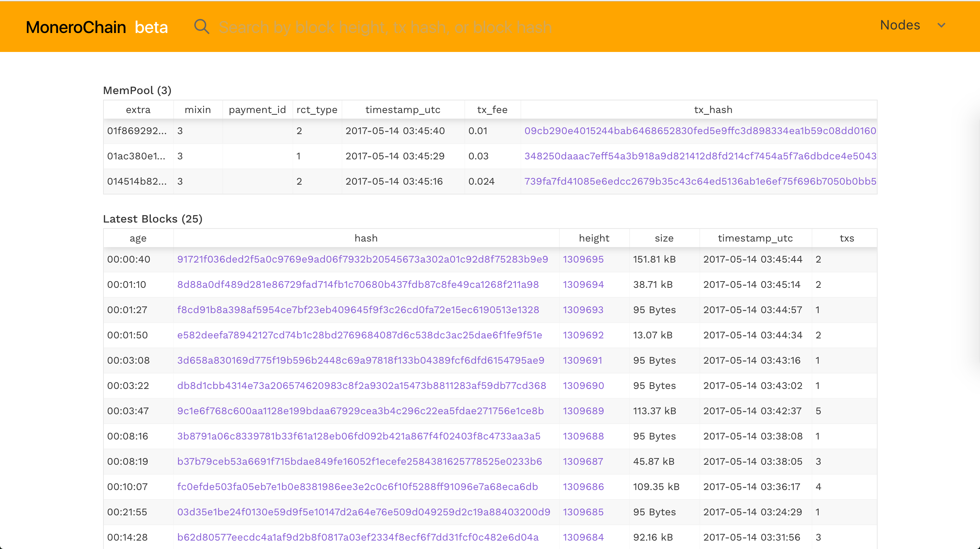Click the txs column header
The width and height of the screenshot is (980, 549).
(846, 238)
